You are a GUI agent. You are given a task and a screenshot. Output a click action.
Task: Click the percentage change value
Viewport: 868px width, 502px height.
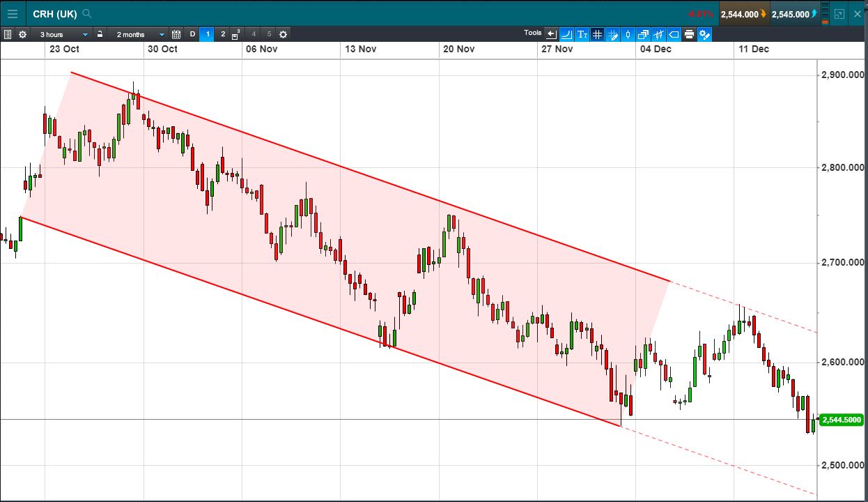[701, 14]
